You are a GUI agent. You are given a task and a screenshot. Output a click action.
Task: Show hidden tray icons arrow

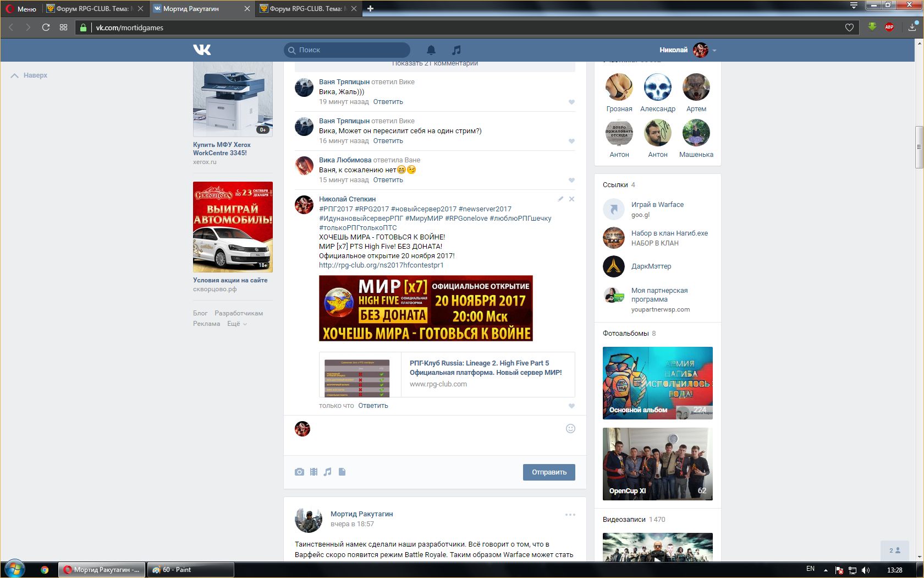826,570
